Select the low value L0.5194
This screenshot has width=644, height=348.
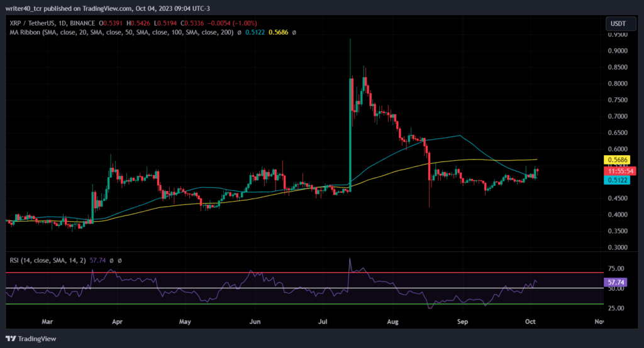pyautogui.click(x=165, y=23)
